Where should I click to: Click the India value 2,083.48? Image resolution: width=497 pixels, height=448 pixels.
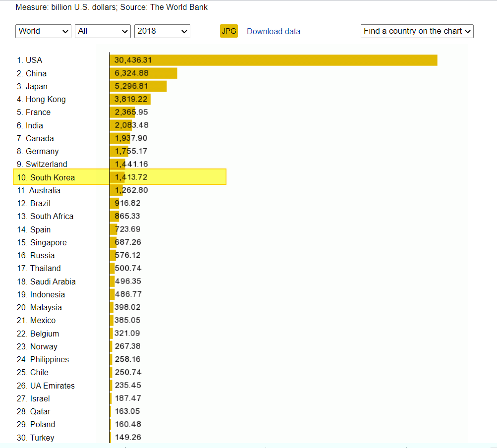[x=131, y=125]
